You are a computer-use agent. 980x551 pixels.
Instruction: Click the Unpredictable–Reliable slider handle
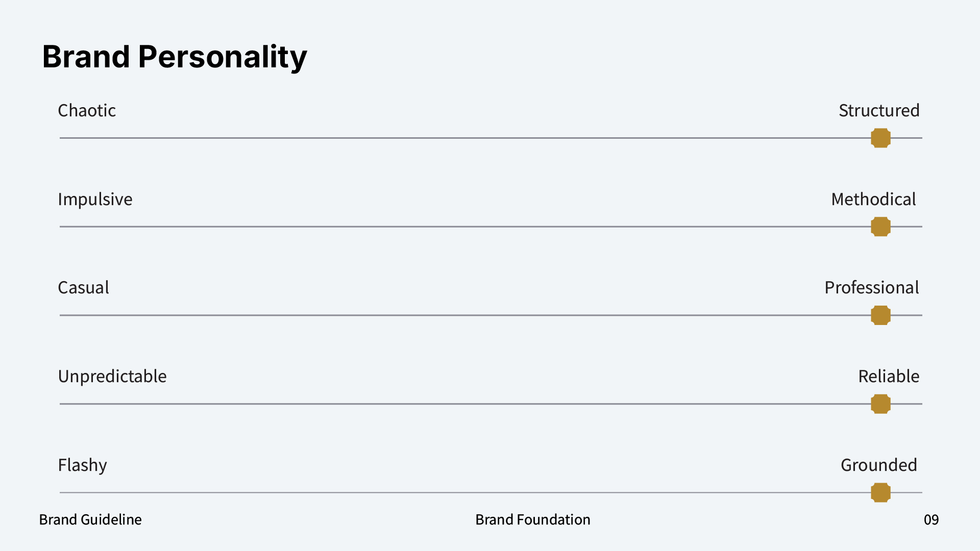pos(880,404)
